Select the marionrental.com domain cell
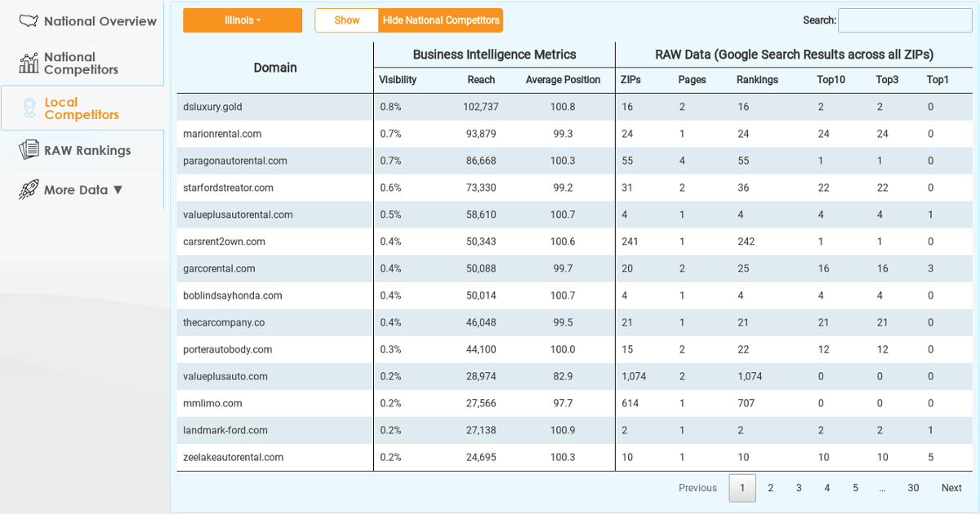The width and height of the screenshot is (980, 514). pos(275,134)
